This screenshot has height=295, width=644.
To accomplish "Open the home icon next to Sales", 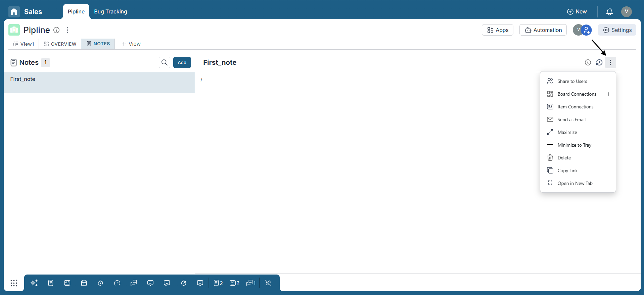I will (x=14, y=12).
